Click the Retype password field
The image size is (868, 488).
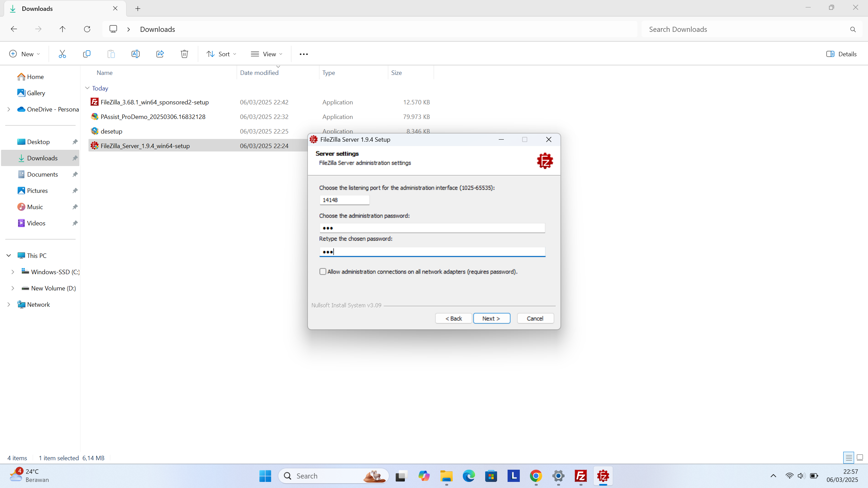(x=432, y=251)
